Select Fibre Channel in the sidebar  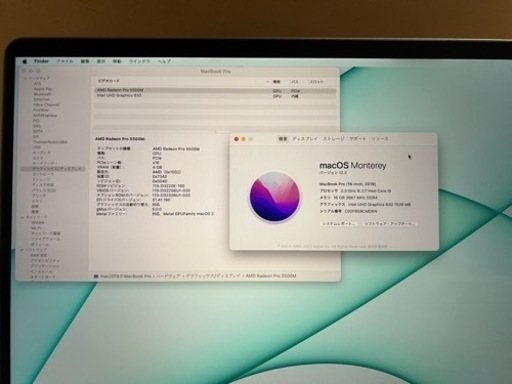point(46,105)
